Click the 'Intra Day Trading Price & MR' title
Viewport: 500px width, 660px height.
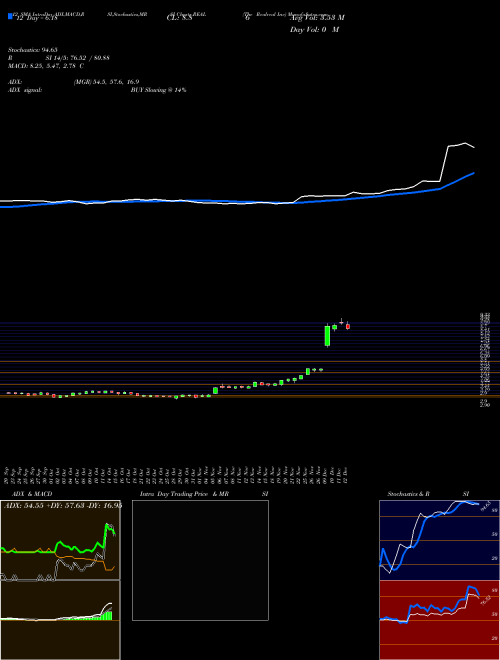pos(185,494)
